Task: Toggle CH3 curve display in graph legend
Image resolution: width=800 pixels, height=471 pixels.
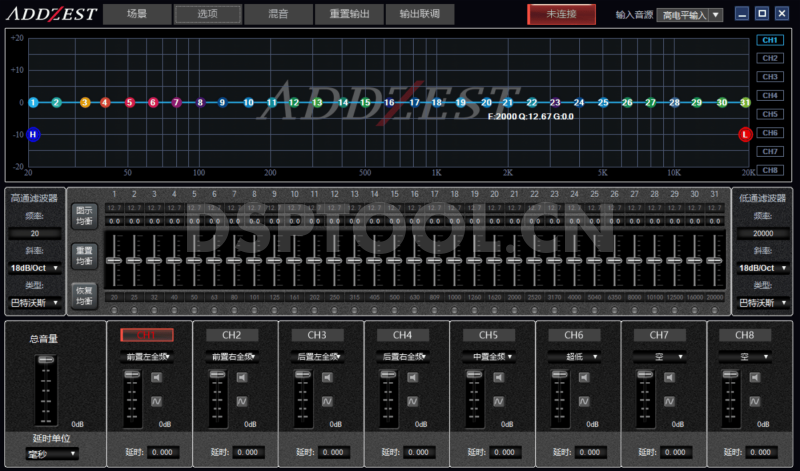Action: (x=769, y=77)
